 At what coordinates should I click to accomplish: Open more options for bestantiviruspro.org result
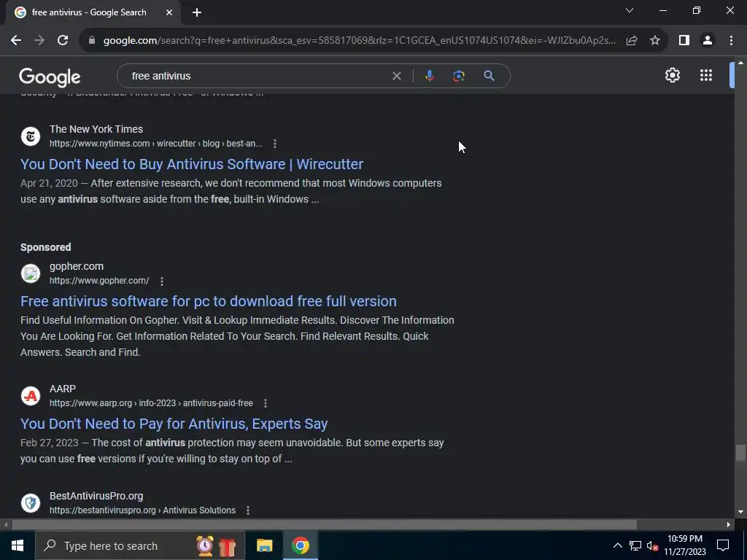pyautogui.click(x=248, y=510)
